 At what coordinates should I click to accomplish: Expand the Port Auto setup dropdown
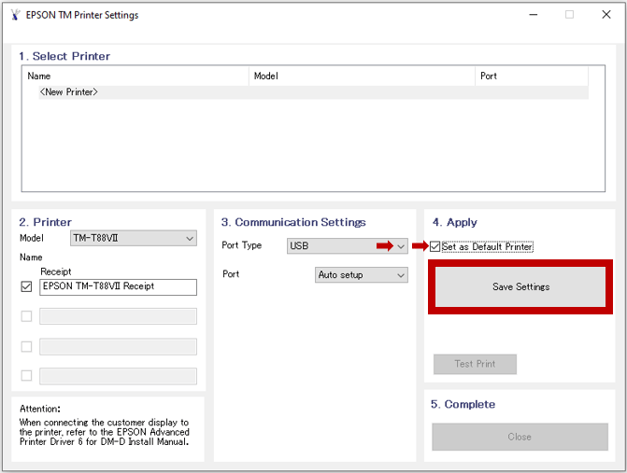click(361, 275)
